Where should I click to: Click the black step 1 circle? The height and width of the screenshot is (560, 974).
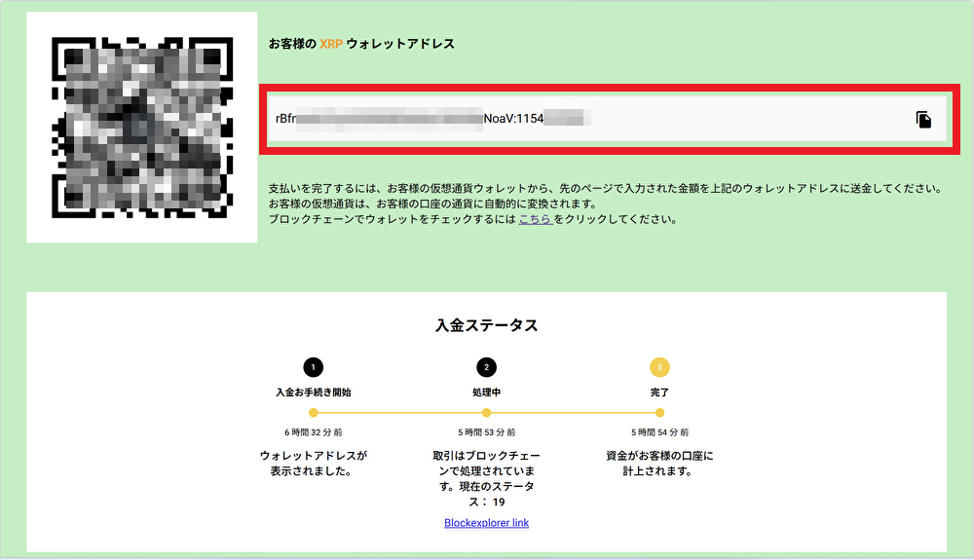click(313, 367)
